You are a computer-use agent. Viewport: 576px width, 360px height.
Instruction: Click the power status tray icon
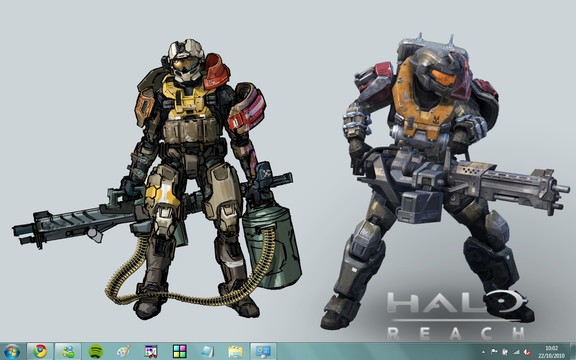coord(505,352)
